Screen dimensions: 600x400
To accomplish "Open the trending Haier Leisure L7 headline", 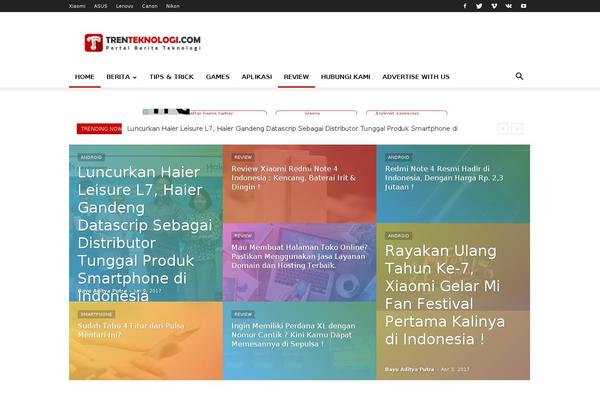I will click(292, 129).
